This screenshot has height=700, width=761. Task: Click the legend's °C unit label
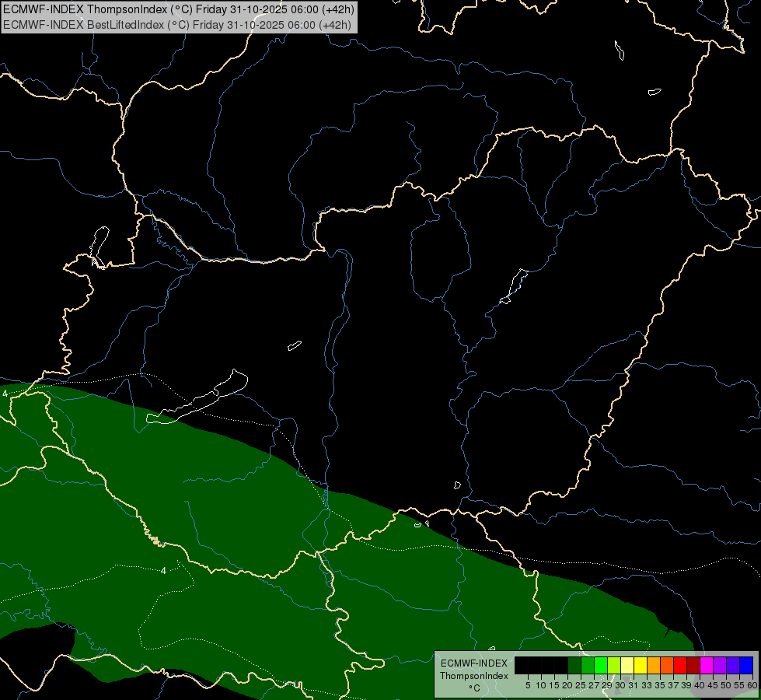click(475, 688)
